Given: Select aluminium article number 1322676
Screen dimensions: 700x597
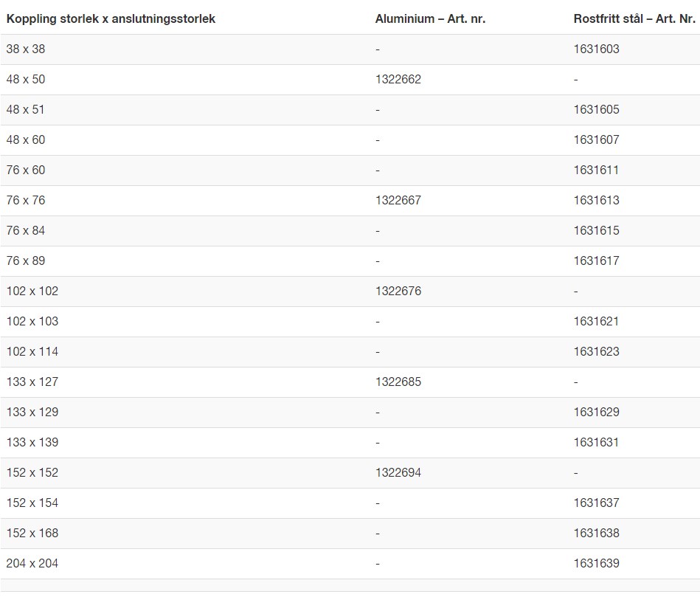Looking at the screenshot, I should tap(398, 291).
